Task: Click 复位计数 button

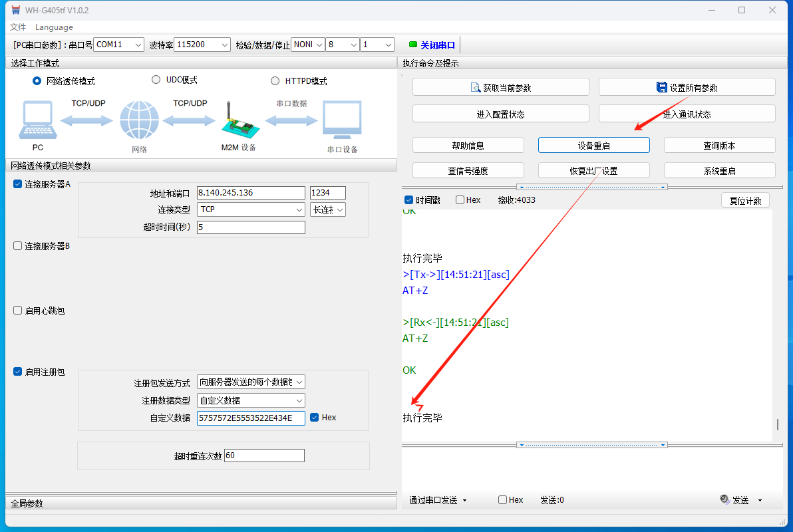Action: 745,200
